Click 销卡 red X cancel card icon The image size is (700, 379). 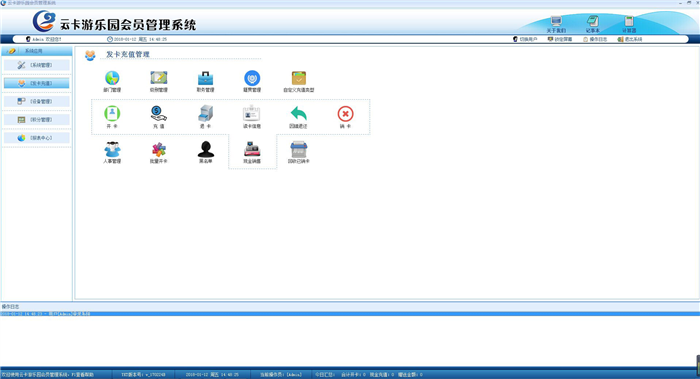(346, 114)
